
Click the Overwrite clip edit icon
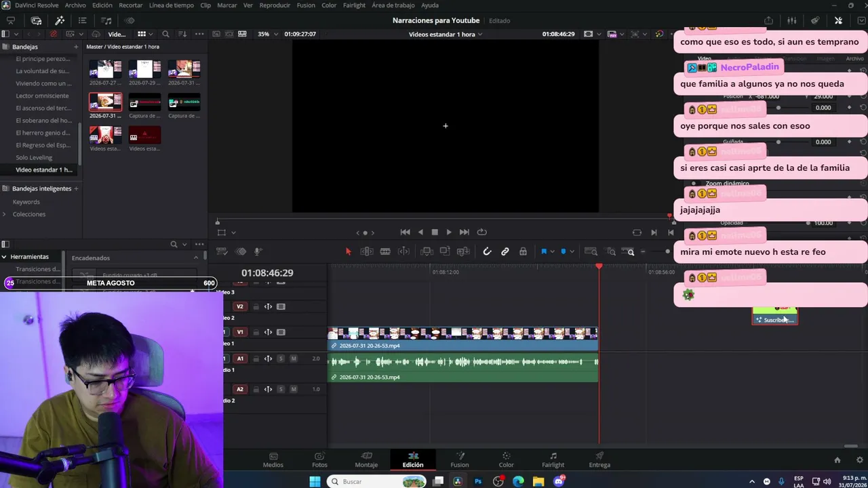(x=445, y=252)
